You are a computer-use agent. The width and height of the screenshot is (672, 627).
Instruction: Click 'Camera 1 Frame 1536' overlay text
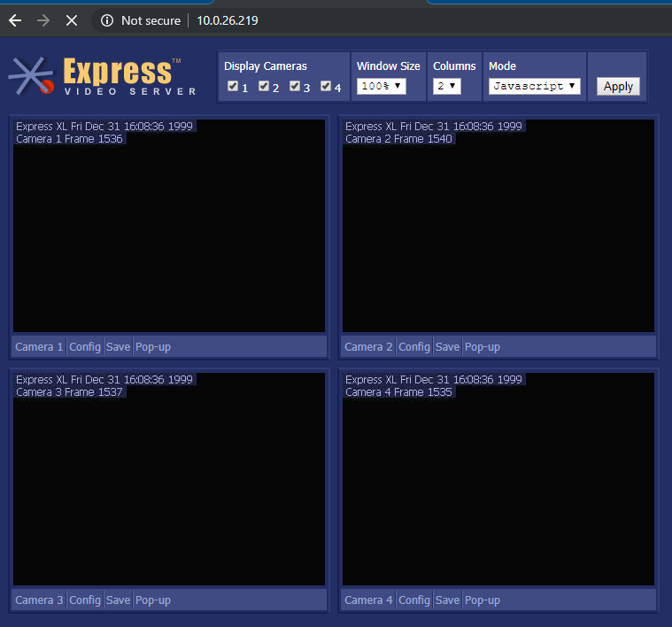pyautogui.click(x=69, y=139)
